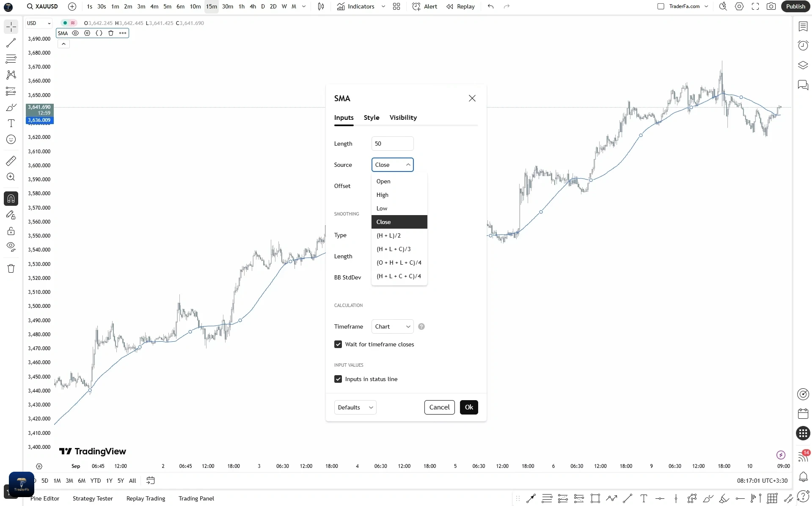Click the Cancel button

click(439, 407)
